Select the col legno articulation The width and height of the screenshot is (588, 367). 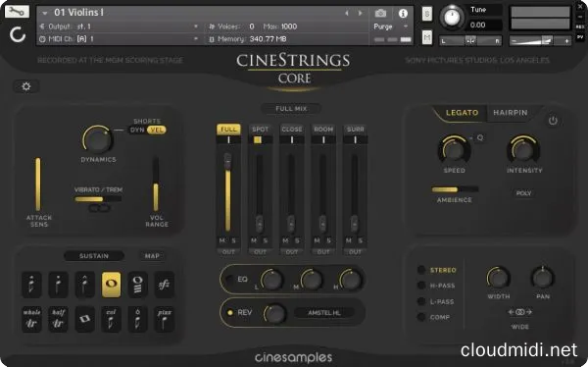[111, 319]
